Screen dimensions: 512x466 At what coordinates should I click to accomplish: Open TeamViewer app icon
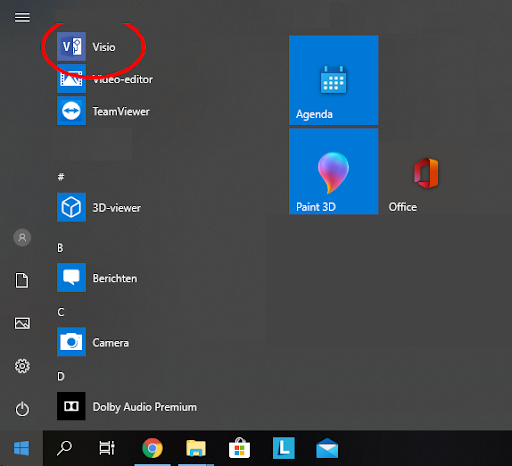pos(71,111)
